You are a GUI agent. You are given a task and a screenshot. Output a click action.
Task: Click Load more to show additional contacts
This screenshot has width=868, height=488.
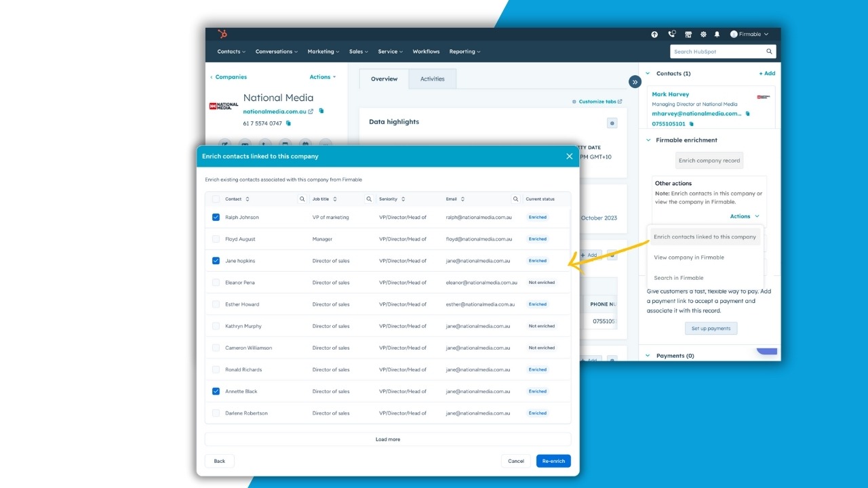[387, 439]
